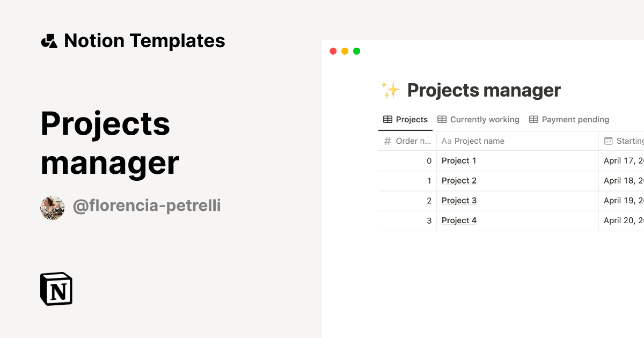
Task: Click the table icon beside Currently working
Action: click(x=442, y=119)
